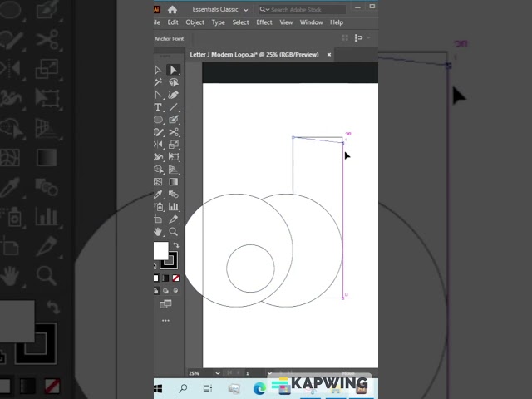The width and height of the screenshot is (532, 399).
Task: Choose the Ellipse tool
Action: pyautogui.click(x=158, y=120)
